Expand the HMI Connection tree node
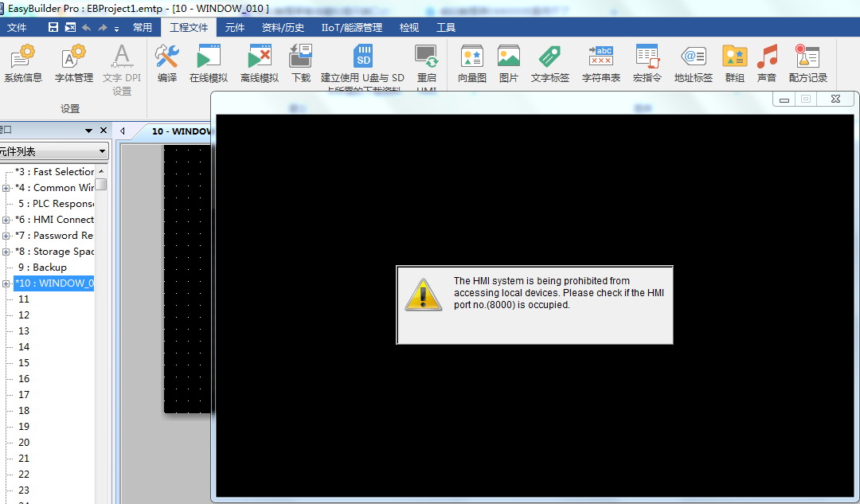Viewport: 860px width, 504px height. (x=6, y=220)
